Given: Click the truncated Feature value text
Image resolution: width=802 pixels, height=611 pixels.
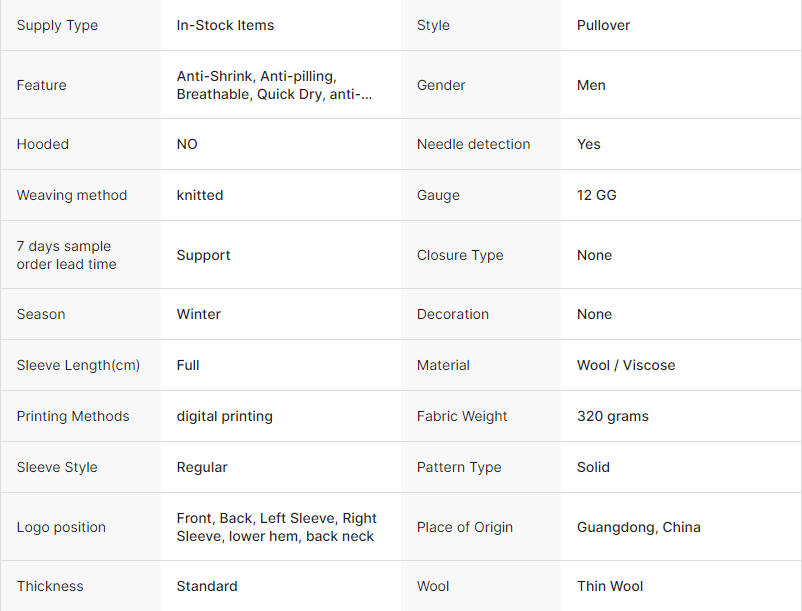Looking at the screenshot, I should tap(274, 85).
